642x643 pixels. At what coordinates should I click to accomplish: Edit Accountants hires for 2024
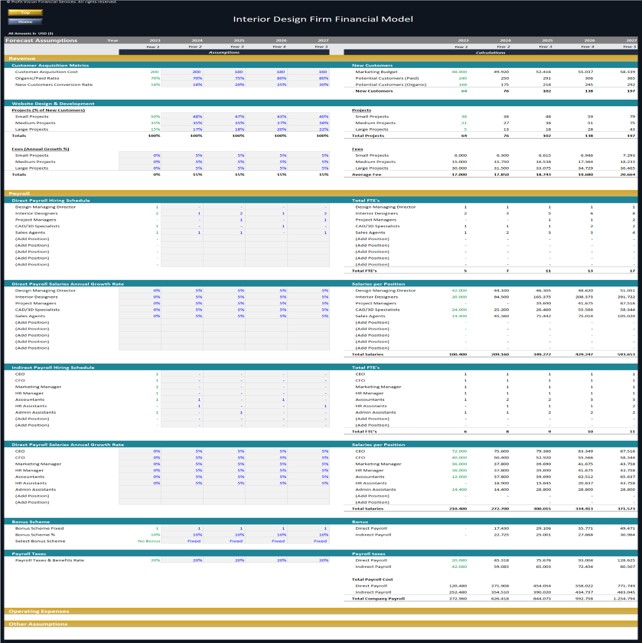point(182,399)
